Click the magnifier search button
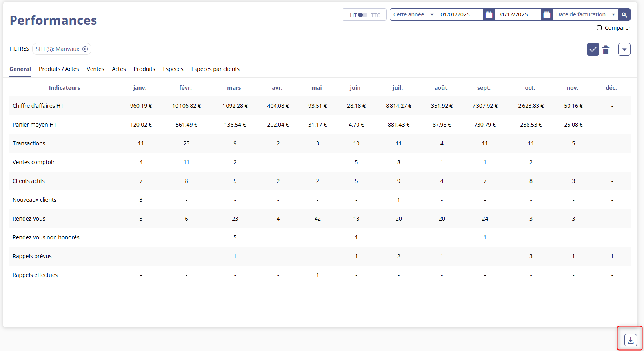The image size is (644, 351). pos(624,15)
